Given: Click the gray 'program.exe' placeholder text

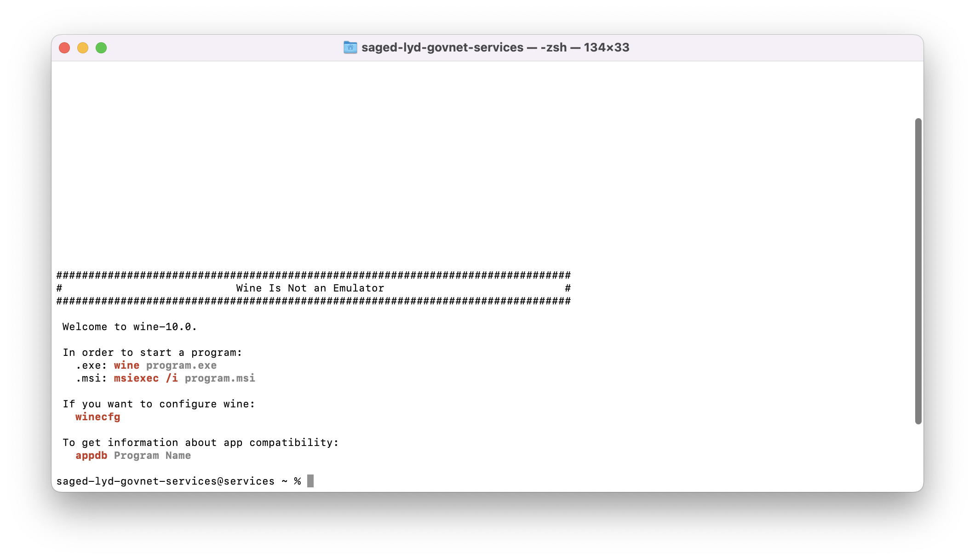Looking at the screenshot, I should [181, 366].
